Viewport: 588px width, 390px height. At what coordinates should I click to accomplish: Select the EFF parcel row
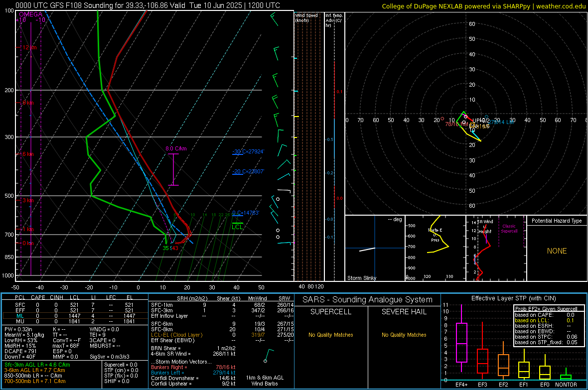pyautogui.click(x=75, y=310)
